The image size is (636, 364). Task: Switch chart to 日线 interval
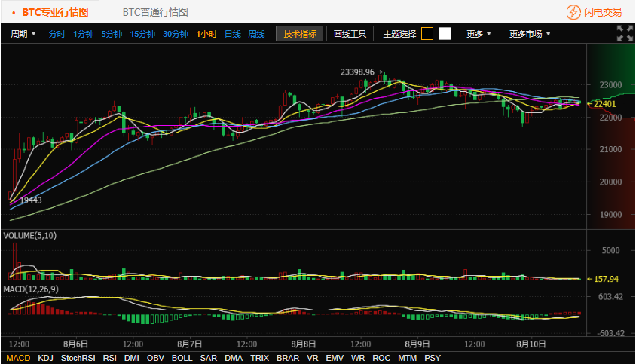coord(233,34)
